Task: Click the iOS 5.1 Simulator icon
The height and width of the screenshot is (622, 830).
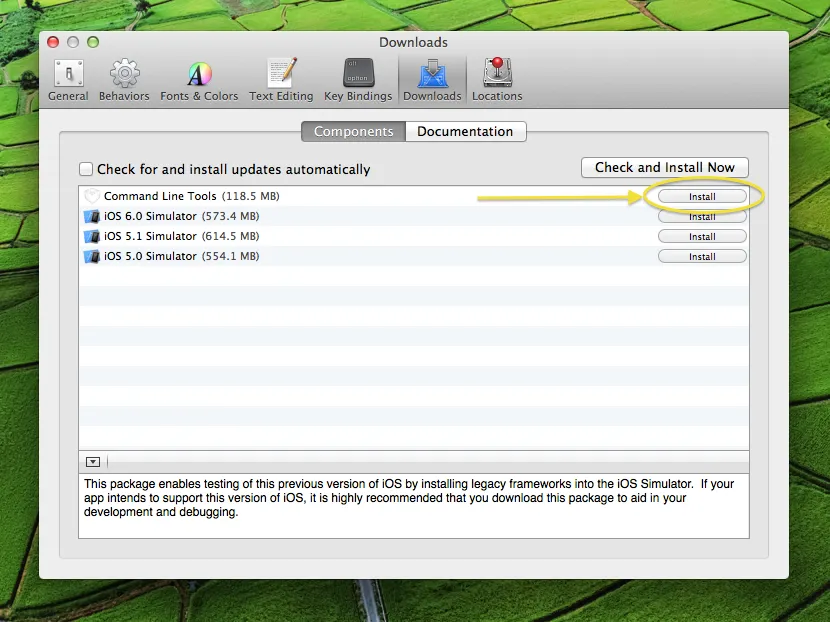Action: pyautogui.click(x=92, y=236)
